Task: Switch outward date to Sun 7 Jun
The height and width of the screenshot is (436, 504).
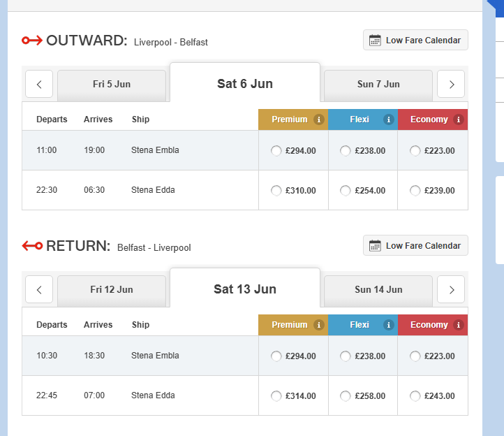Action: coord(378,85)
